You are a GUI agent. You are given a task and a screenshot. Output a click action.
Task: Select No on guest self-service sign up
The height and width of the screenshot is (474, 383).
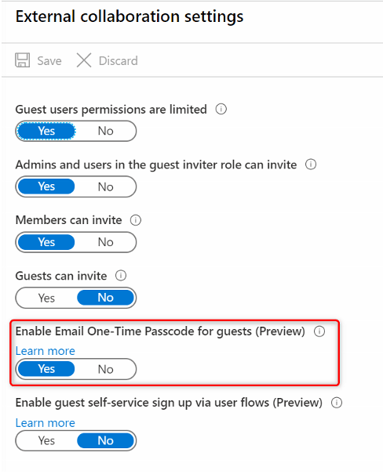click(106, 440)
